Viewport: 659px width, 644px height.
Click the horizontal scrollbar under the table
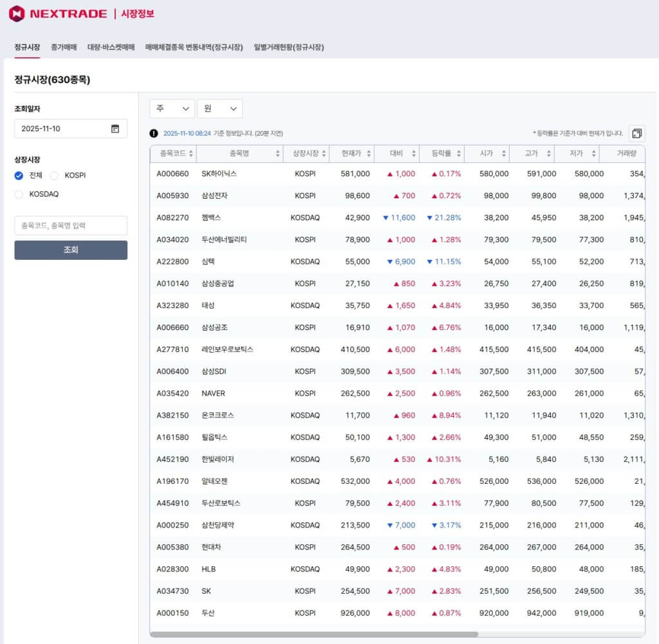(315, 634)
